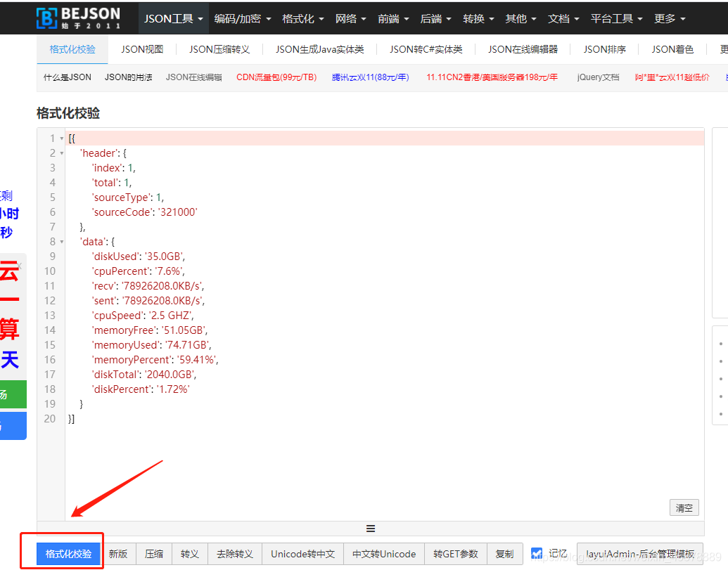Open the 11.11CN2香港/美国服务器 link

(492, 77)
